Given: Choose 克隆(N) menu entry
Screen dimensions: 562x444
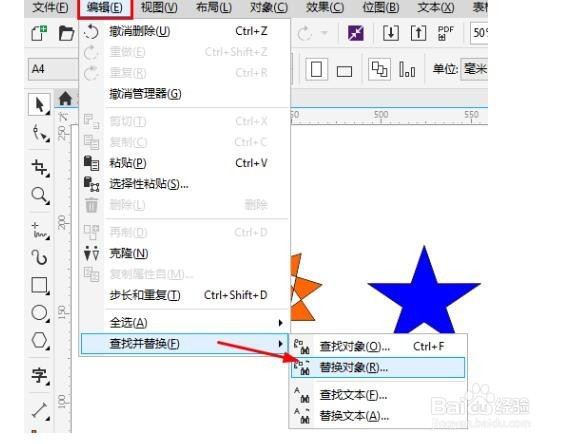Looking at the screenshot, I should point(185,253).
